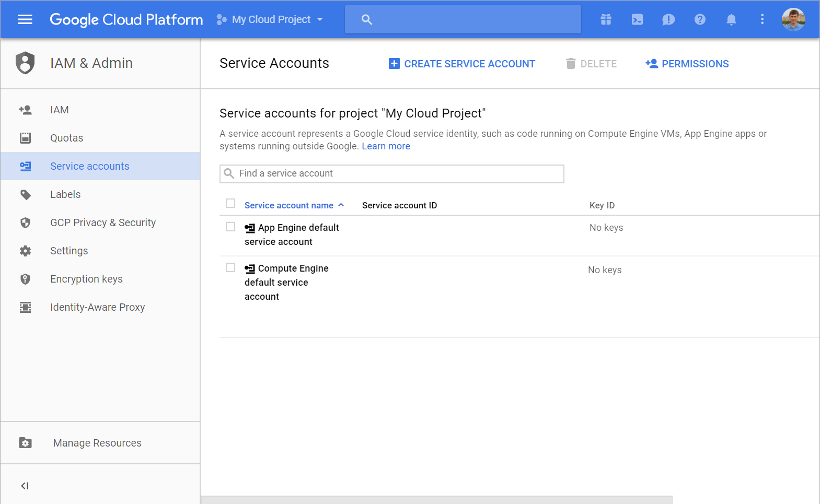Click the Service account ID column header

[399, 205]
